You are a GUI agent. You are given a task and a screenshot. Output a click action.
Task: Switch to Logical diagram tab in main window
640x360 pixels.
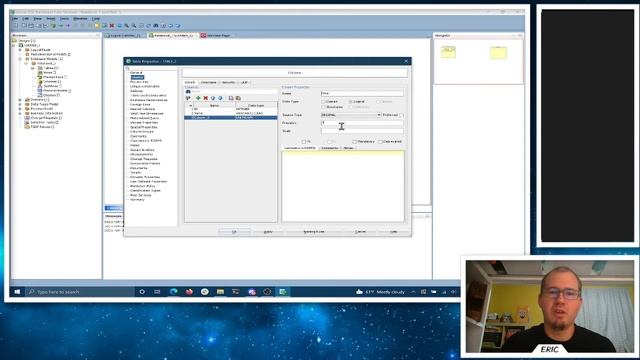click(x=124, y=36)
